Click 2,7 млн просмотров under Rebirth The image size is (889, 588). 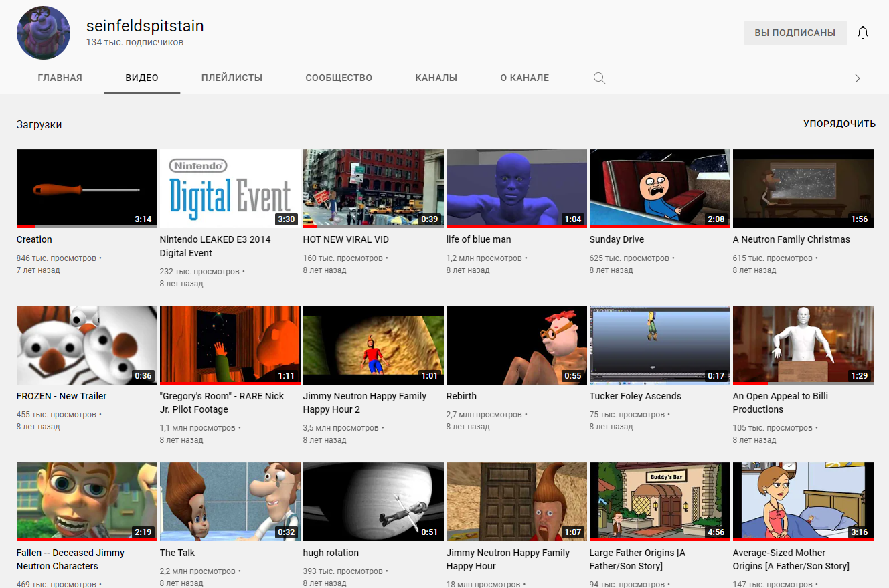coord(484,414)
